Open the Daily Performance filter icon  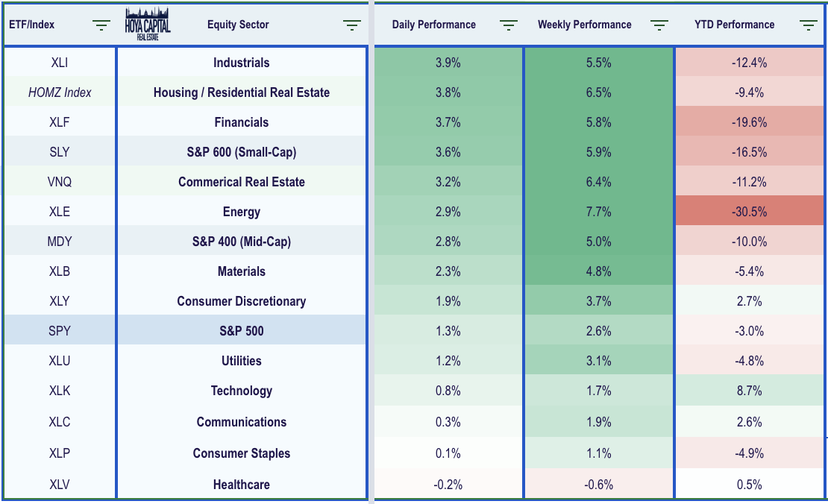click(508, 25)
